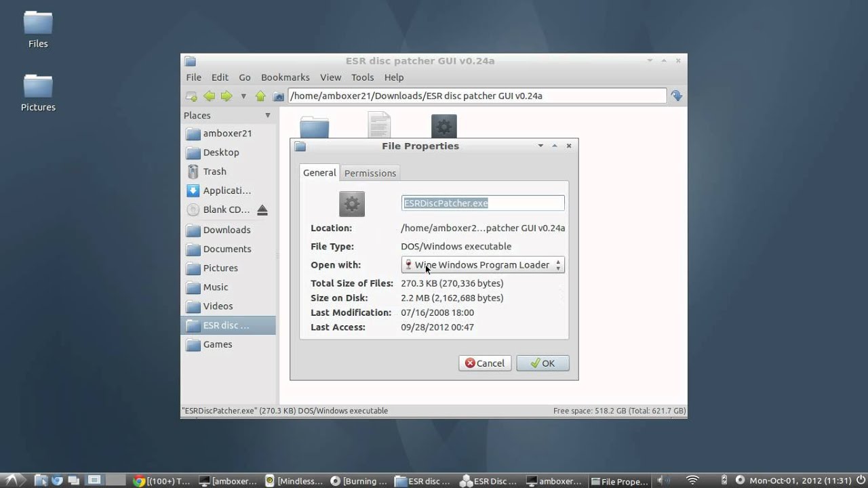
Task: Switch to the General tab
Action: pyautogui.click(x=319, y=173)
